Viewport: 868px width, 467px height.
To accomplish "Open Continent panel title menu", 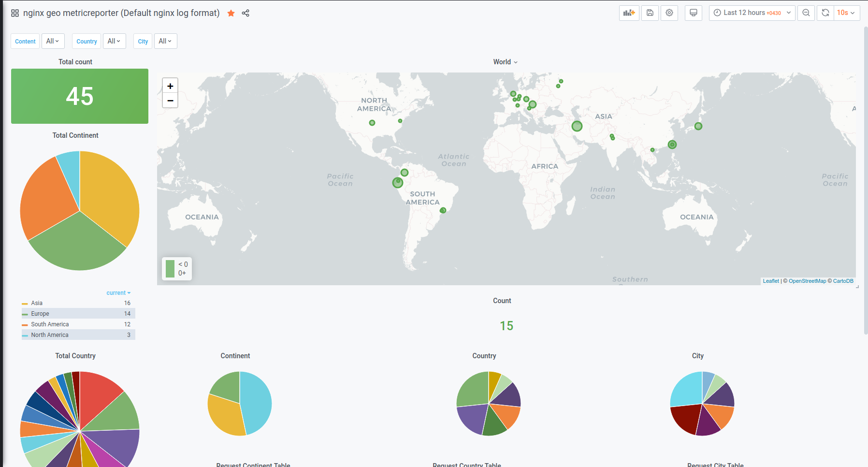I will pyautogui.click(x=235, y=356).
